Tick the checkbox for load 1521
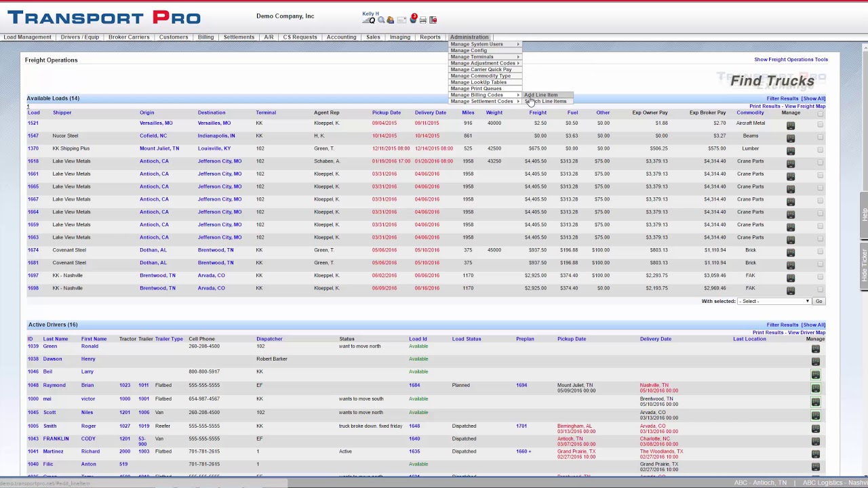The width and height of the screenshot is (868, 488). click(821, 125)
